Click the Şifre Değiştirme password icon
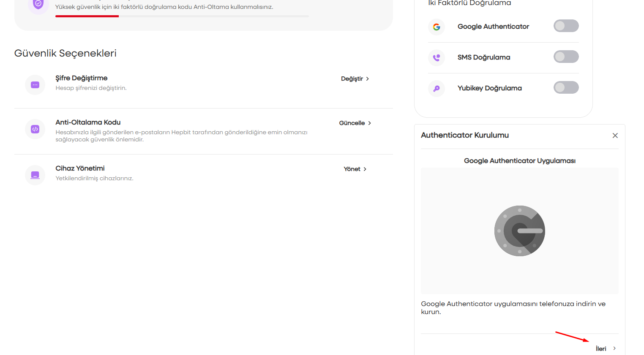Screen dimensions: 644x355 tap(35, 85)
